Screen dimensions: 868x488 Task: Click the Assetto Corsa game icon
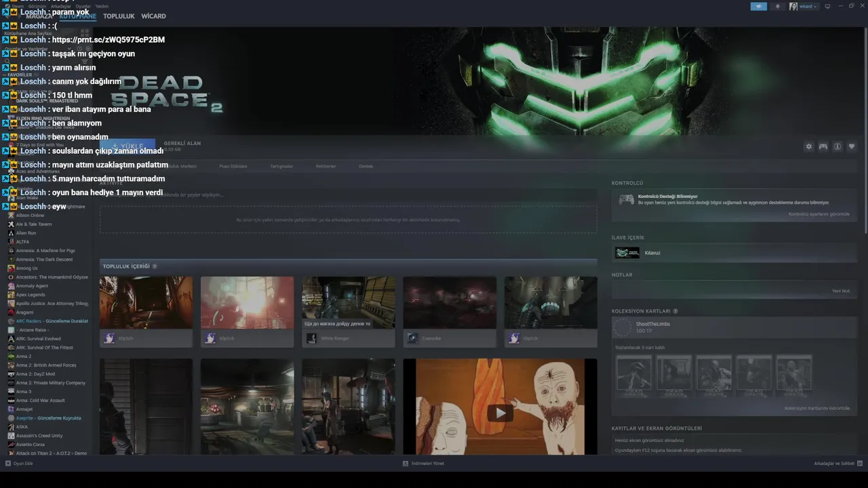click(11, 445)
